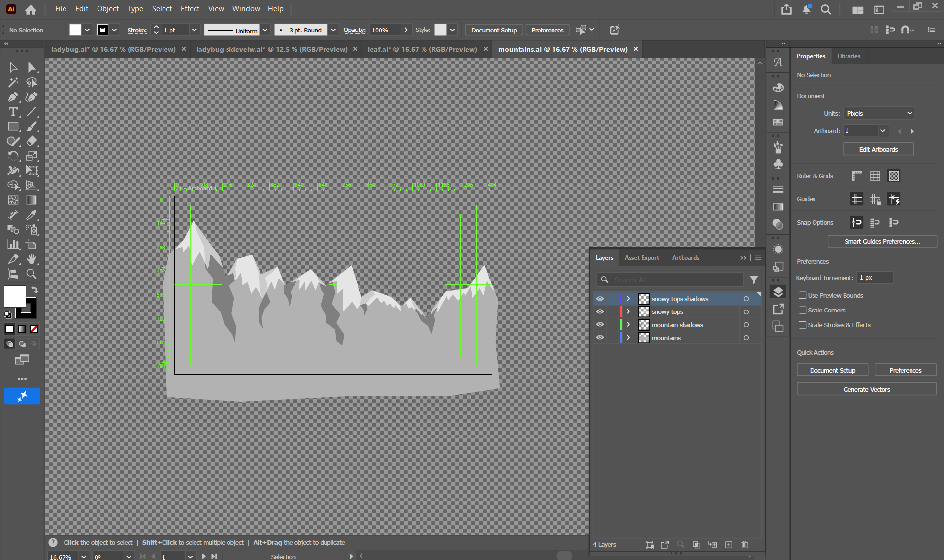Select the Lasso tool
Viewport: 944px width, 560px height.
[32, 82]
